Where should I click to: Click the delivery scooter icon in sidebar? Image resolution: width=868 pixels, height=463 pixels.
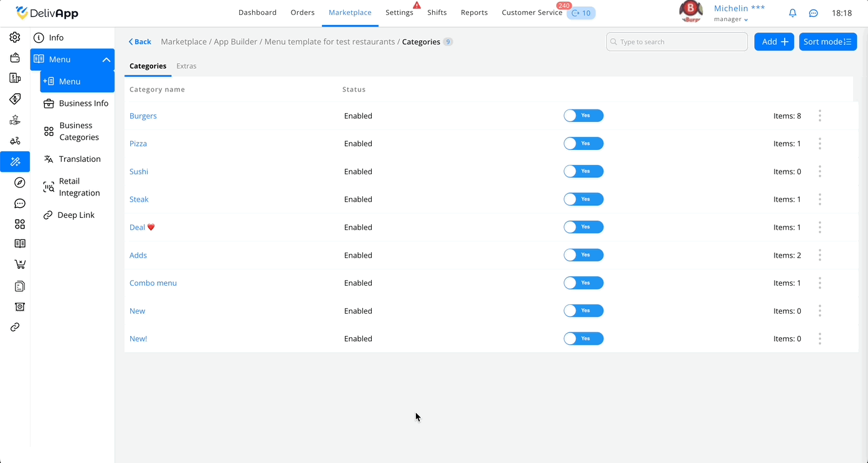(15, 141)
